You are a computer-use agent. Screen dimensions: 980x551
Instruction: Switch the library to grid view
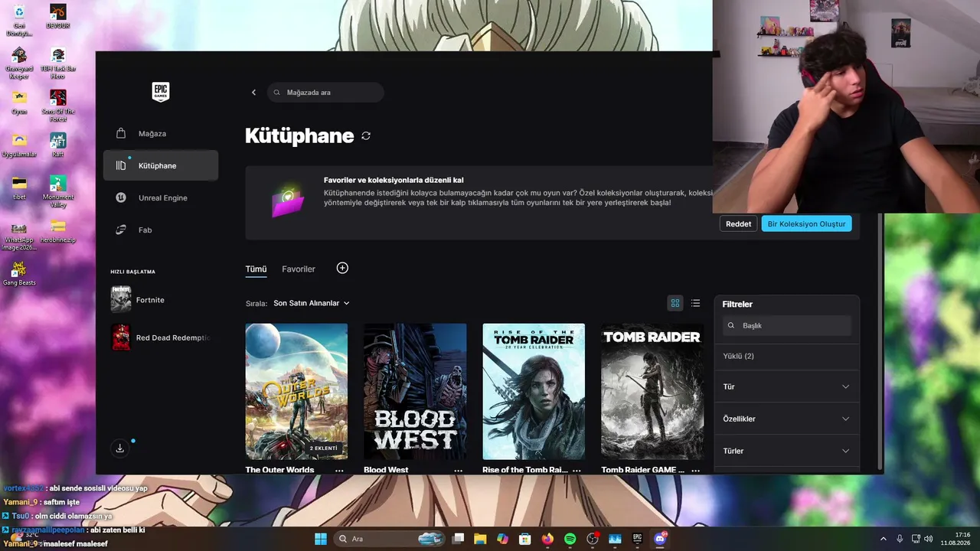[x=675, y=303]
